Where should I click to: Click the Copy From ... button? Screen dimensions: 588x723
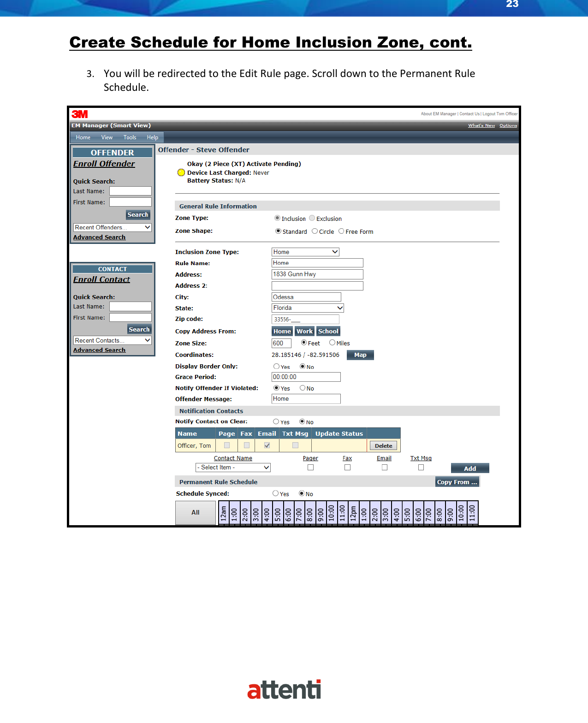pyautogui.click(x=457, y=482)
